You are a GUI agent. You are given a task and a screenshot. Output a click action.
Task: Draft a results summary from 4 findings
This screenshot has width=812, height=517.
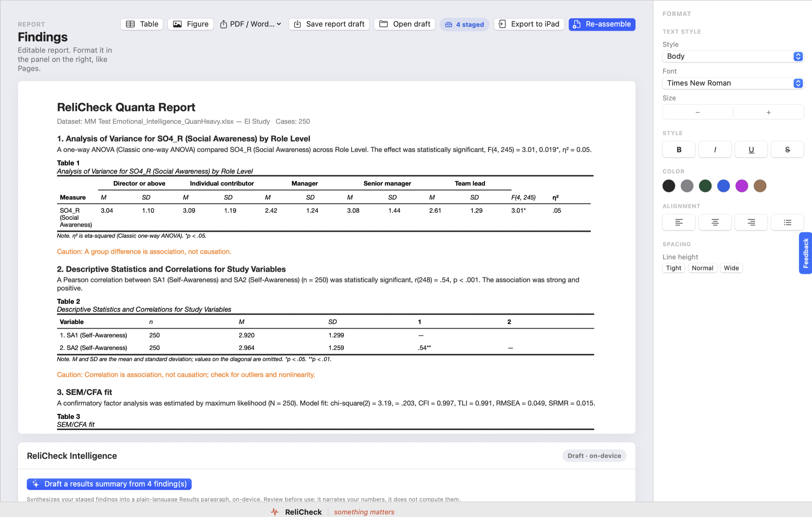[x=109, y=484]
